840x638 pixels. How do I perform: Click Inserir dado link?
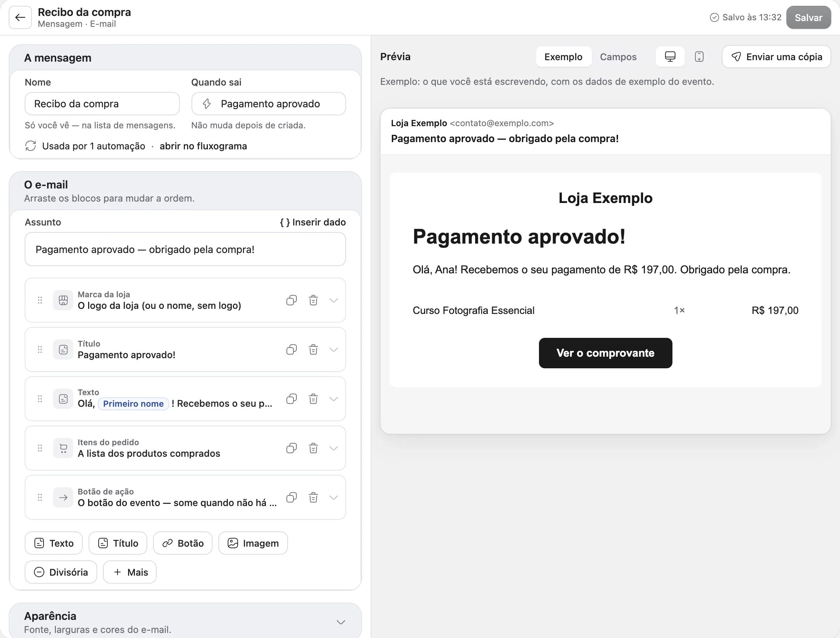(313, 222)
